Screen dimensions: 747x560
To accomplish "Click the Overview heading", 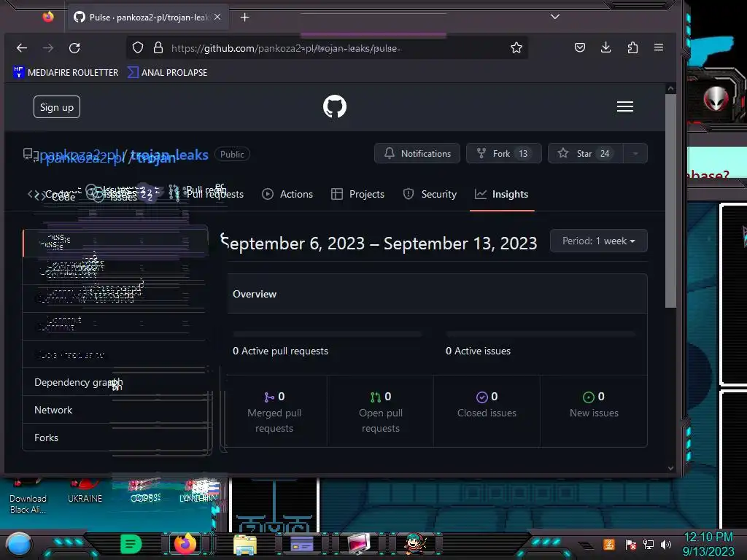I will pos(255,295).
